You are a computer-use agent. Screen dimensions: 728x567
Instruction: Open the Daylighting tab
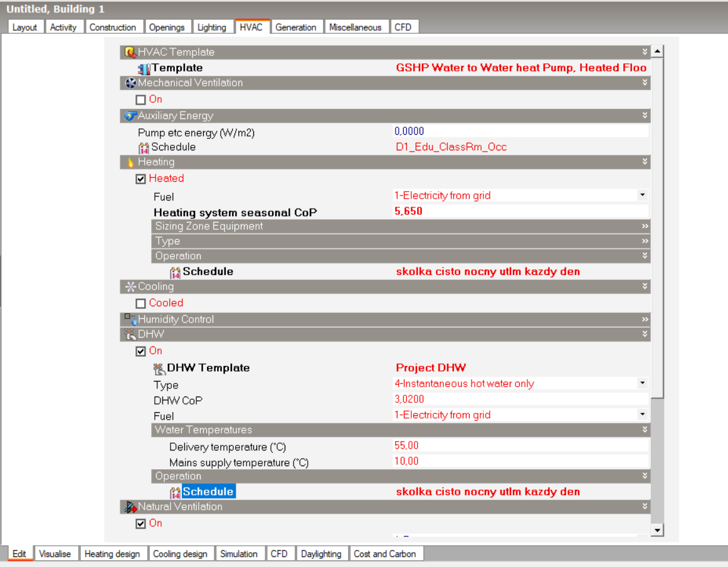pos(321,554)
